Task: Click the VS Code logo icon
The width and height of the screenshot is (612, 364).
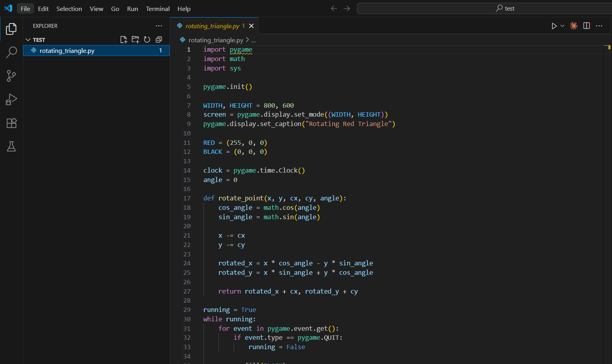Action: (x=8, y=8)
